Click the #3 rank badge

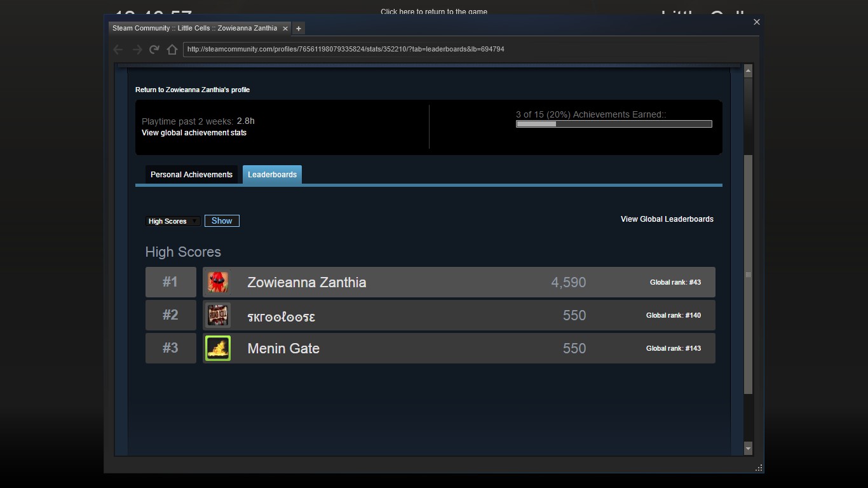tap(170, 348)
